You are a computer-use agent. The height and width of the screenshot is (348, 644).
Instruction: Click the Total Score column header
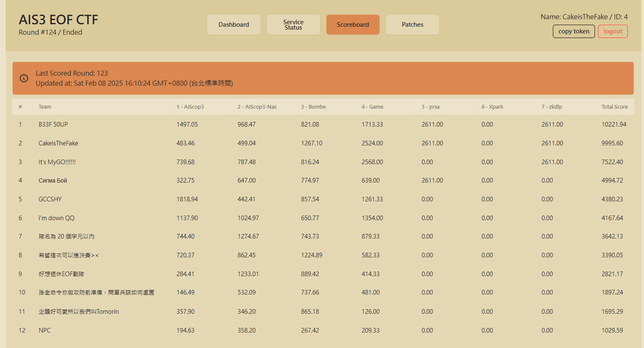(x=614, y=107)
